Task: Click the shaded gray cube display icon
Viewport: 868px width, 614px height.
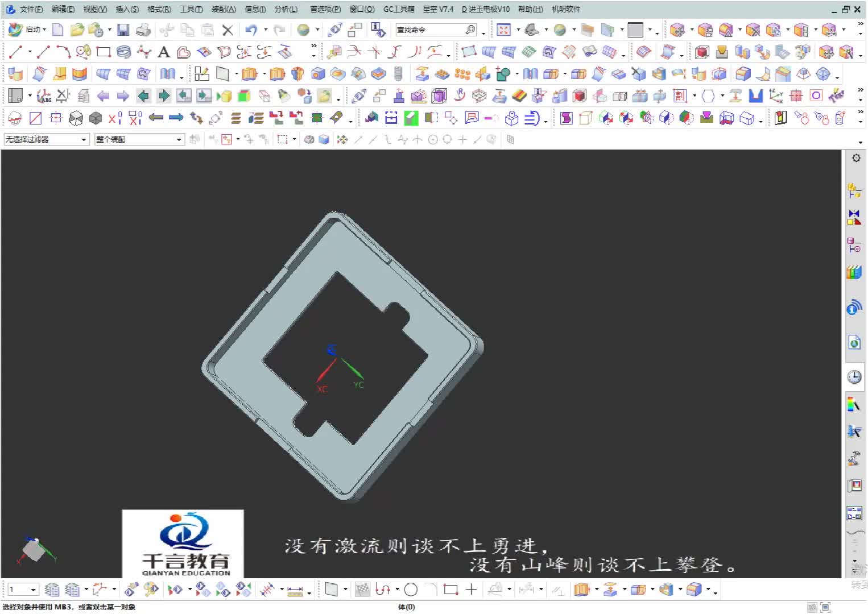Action: 96,118
